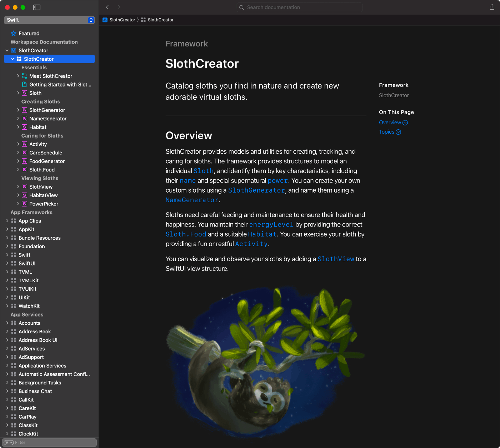Click the SwiftUI framework grid icon
500x448 pixels.
[x=14, y=263]
